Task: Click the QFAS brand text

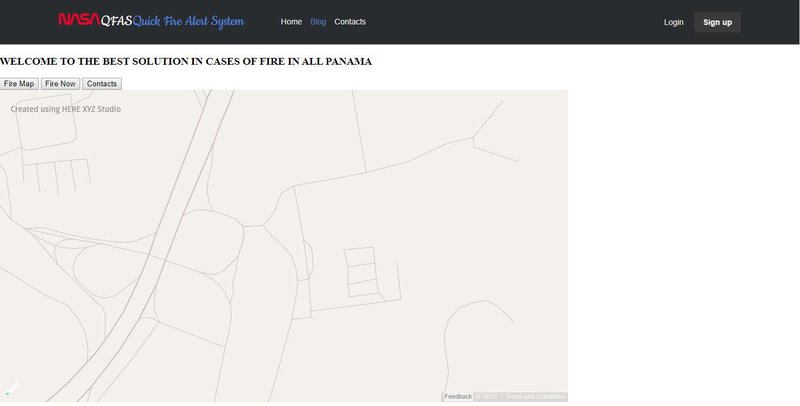Action: click(x=116, y=21)
